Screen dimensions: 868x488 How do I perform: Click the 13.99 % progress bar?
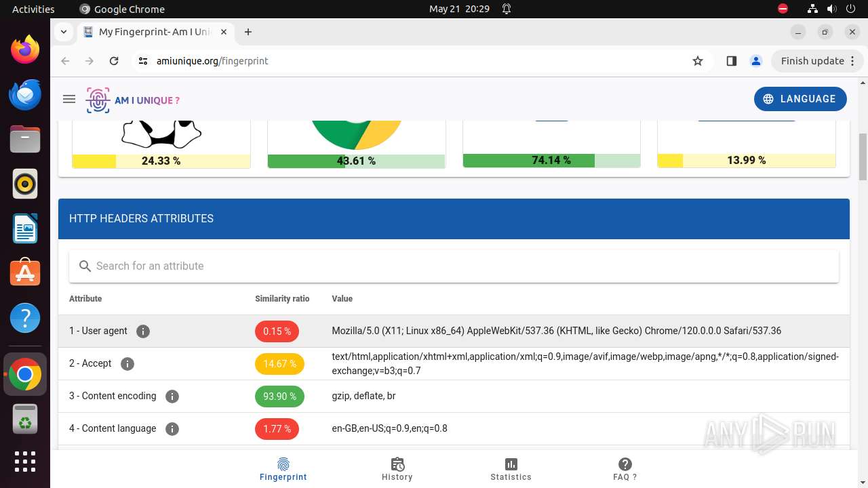(747, 161)
